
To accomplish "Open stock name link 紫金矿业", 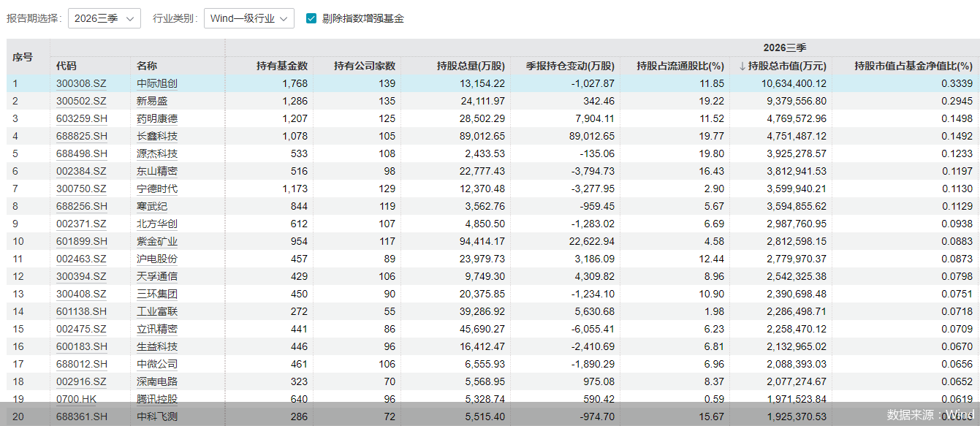I will pyautogui.click(x=157, y=241).
